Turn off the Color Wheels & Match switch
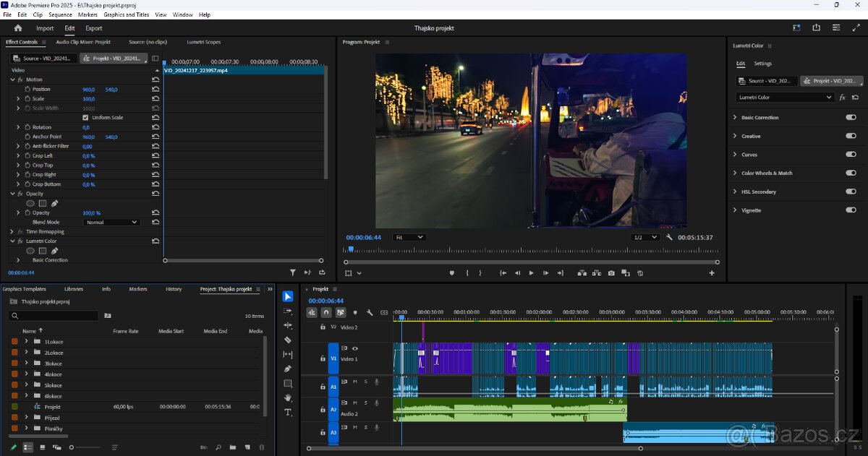868x456 pixels. pyautogui.click(x=851, y=173)
